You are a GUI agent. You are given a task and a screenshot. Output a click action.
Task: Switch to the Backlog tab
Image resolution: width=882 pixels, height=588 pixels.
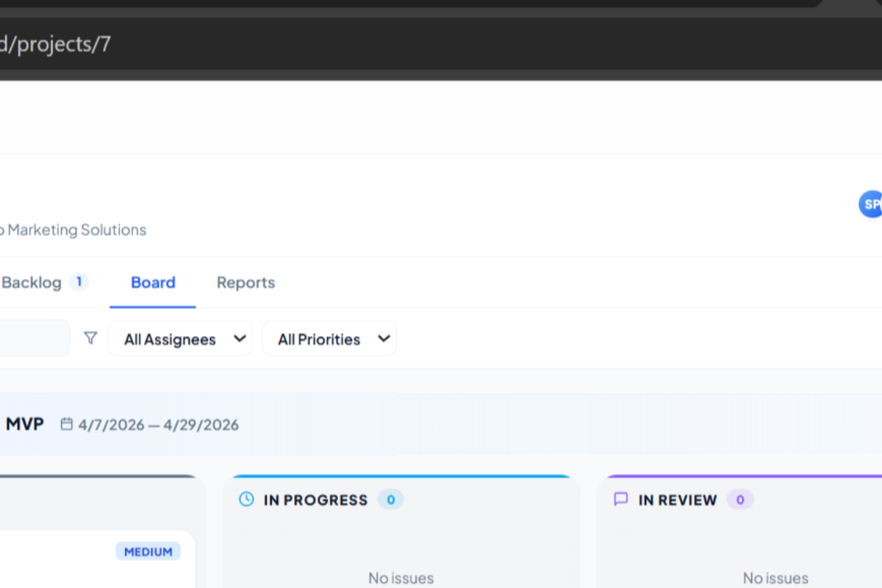coord(32,282)
